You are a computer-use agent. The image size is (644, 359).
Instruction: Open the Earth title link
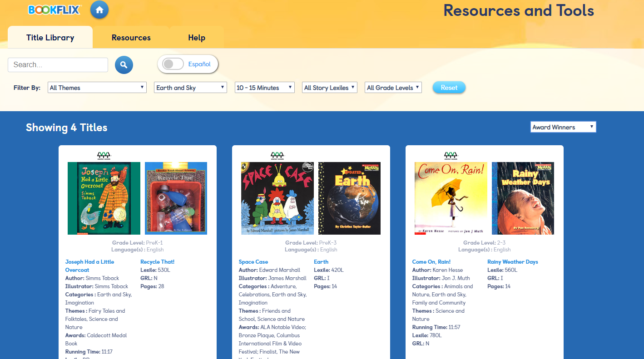321,262
